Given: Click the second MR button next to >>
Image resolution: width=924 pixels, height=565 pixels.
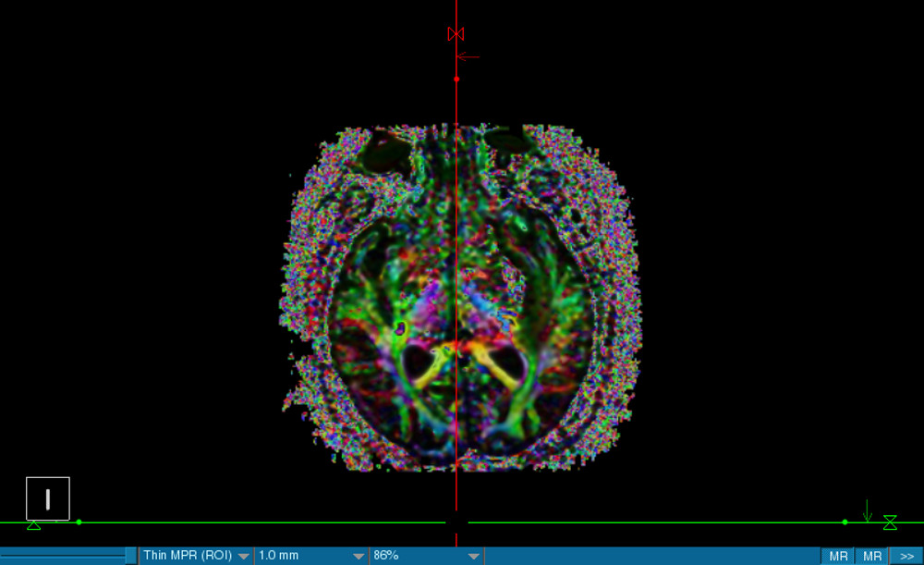Looking at the screenshot, I should tap(871, 556).
